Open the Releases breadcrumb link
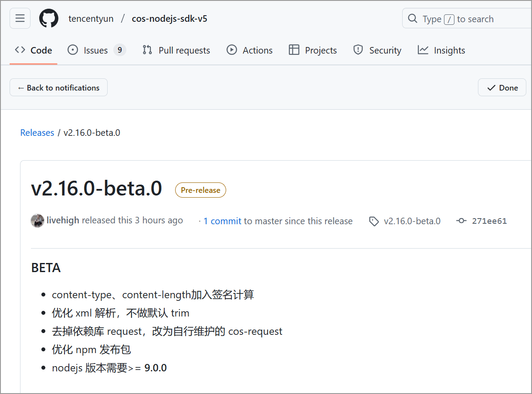The image size is (532, 394). (x=37, y=133)
